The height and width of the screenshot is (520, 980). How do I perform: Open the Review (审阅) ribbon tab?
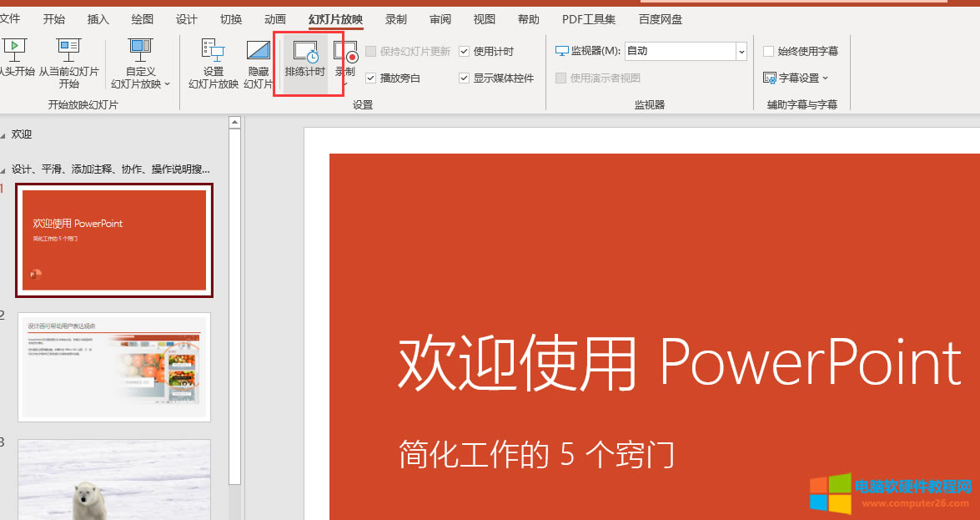(x=440, y=19)
